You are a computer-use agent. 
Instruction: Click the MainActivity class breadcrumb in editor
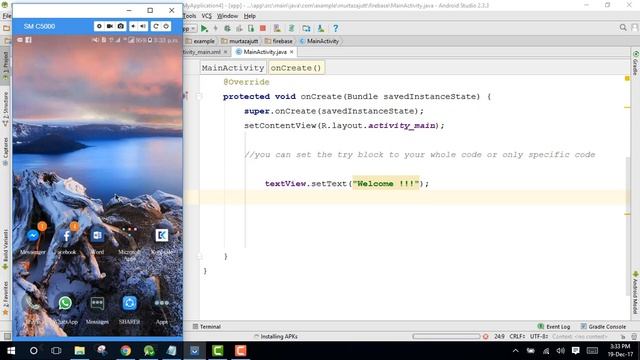[233, 68]
